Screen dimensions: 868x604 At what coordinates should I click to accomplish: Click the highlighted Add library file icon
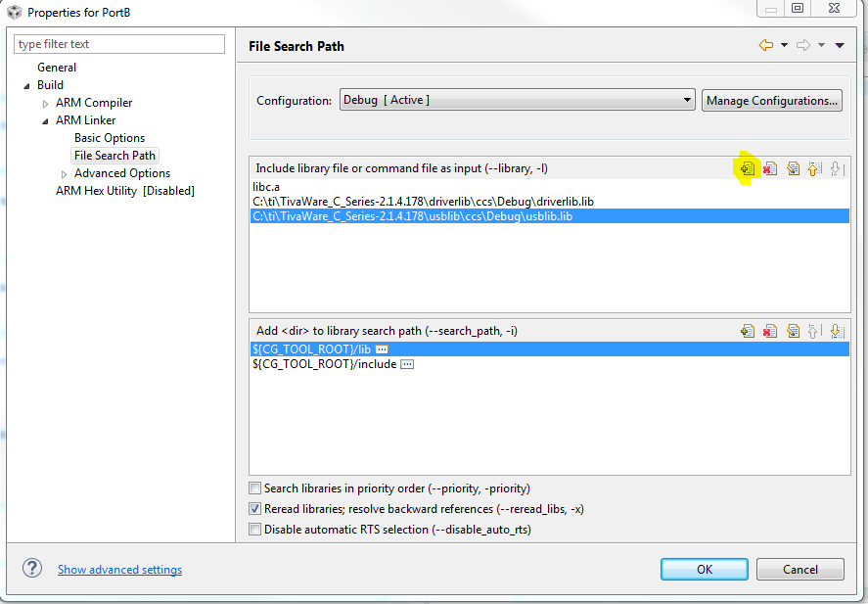tap(748, 168)
